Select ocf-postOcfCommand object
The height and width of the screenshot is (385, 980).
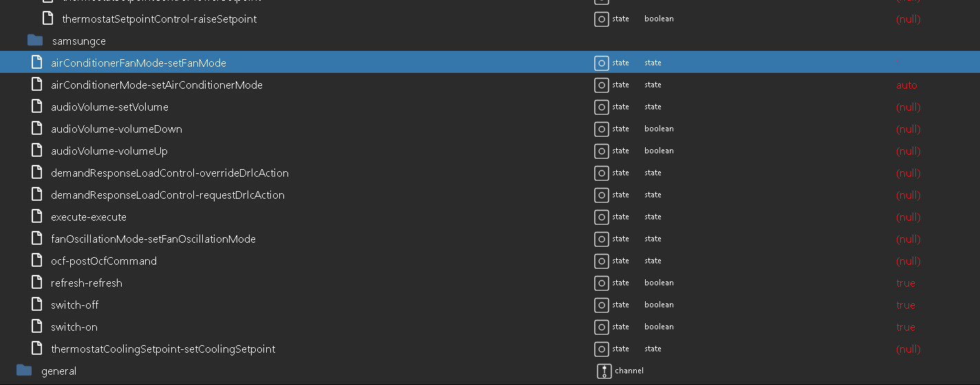(x=104, y=261)
